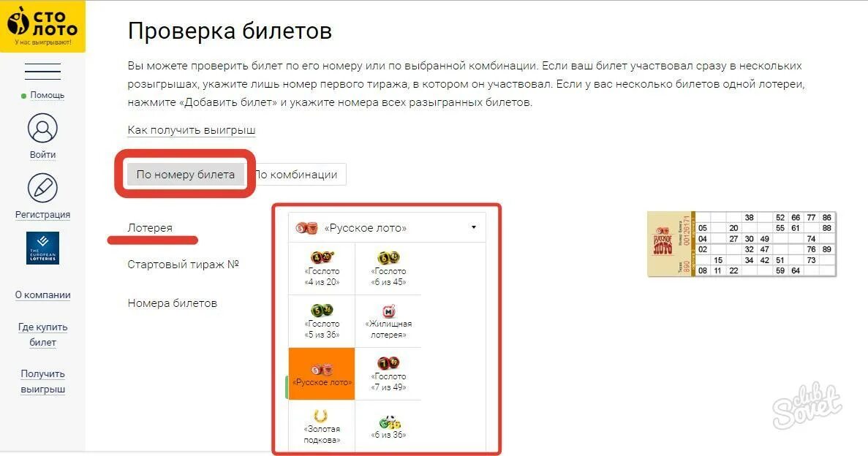Viewport: 868px width, 456px height.
Task: Select highlighted Русское лото tile
Action: pyautogui.click(x=322, y=373)
